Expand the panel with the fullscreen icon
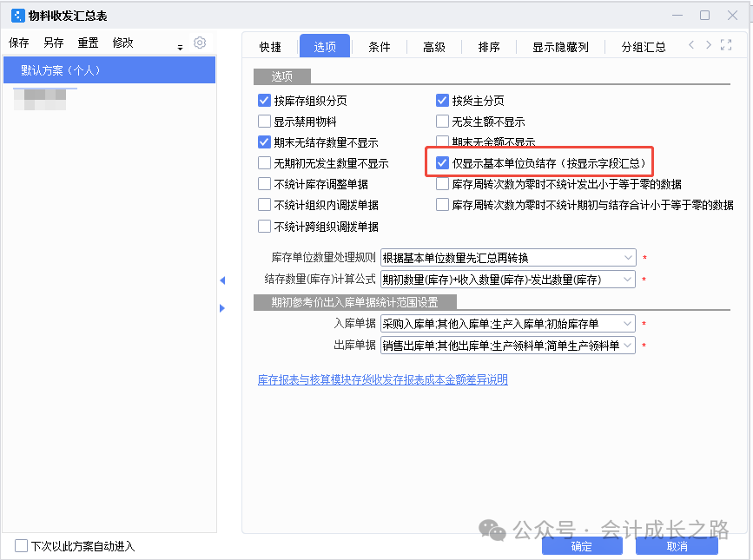The height and width of the screenshot is (560, 753). [726, 45]
